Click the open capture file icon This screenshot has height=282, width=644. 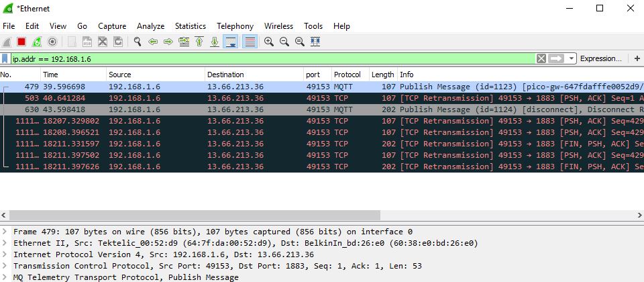click(72, 42)
